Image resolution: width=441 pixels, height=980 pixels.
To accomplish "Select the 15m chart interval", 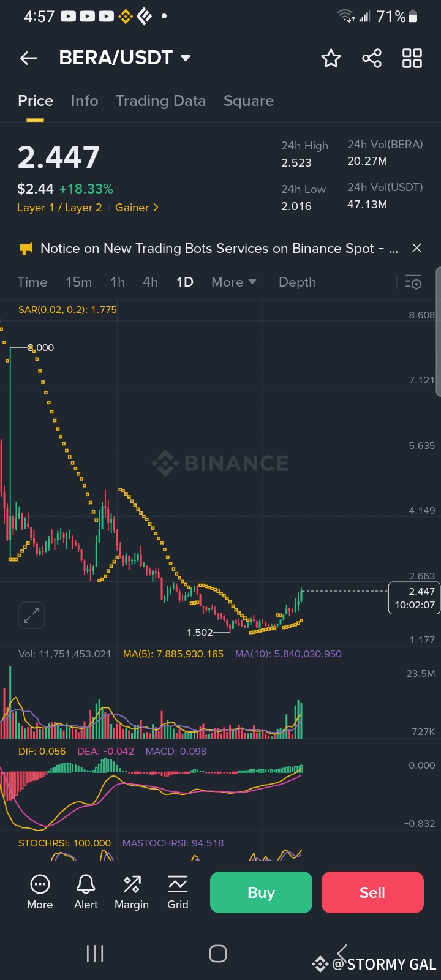I will pyautogui.click(x=79, y=282).
